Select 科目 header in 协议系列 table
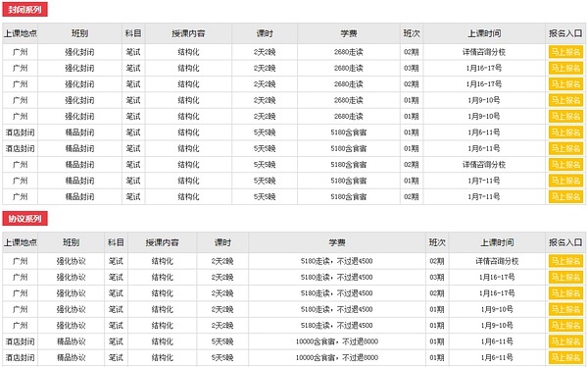 116,242
